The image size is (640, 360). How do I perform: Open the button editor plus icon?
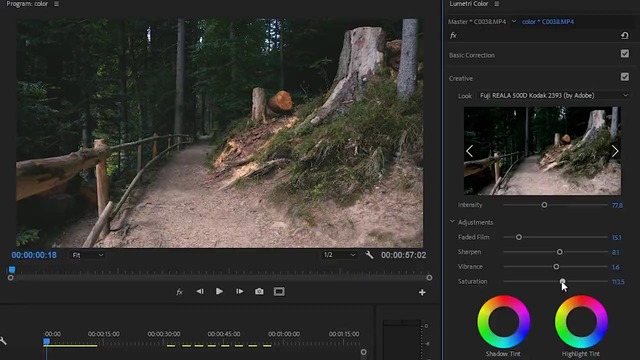[422, 292]
